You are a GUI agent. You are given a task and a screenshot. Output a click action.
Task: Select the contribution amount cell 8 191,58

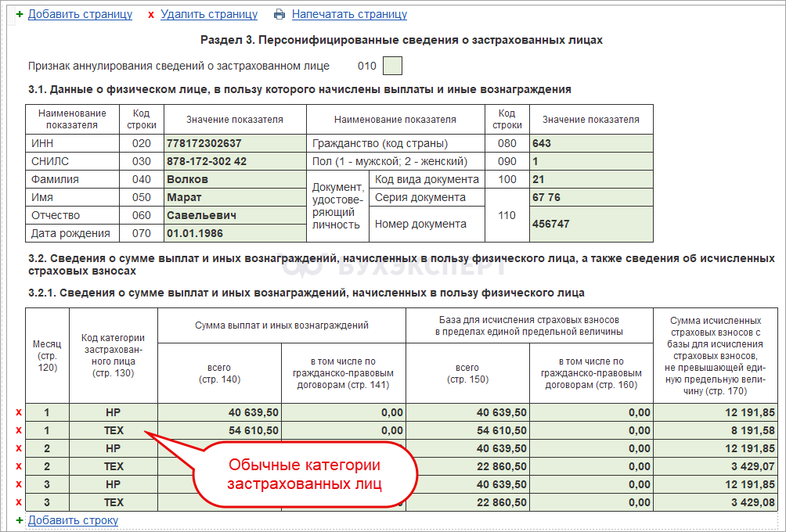[716, 430]
